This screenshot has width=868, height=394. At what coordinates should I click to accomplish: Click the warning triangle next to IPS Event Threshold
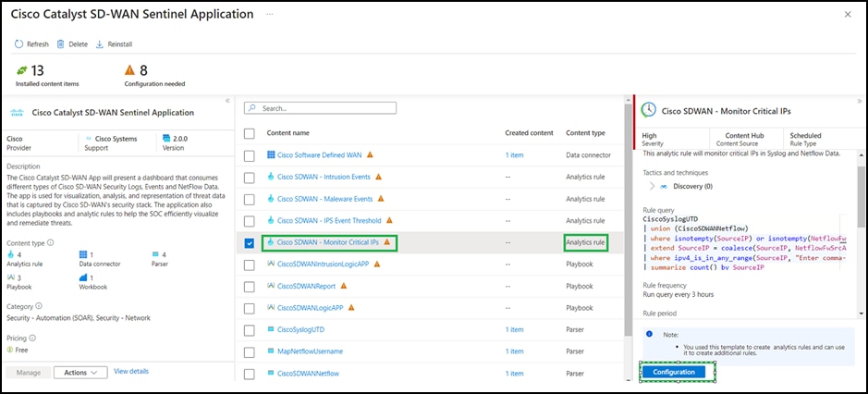coord(389,220)
